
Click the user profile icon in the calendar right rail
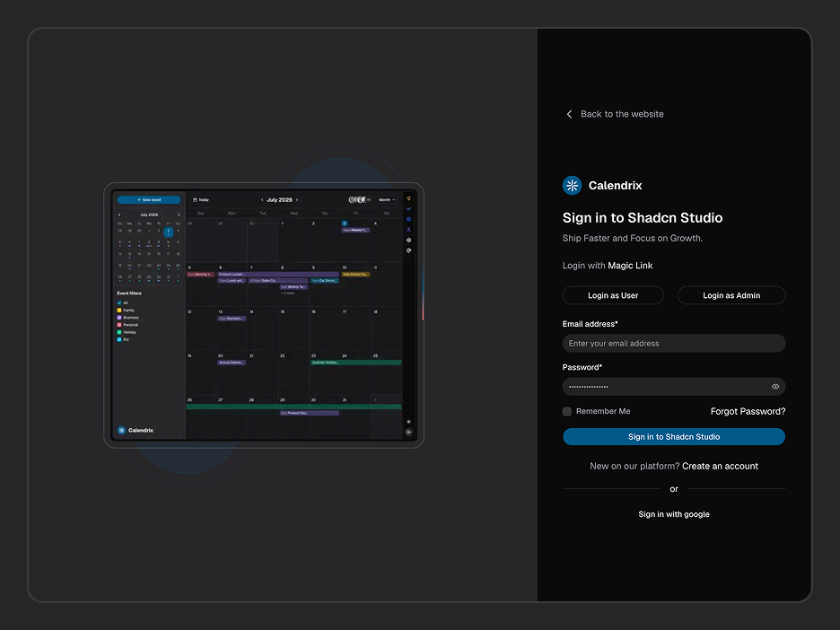[x=408, y=229]
